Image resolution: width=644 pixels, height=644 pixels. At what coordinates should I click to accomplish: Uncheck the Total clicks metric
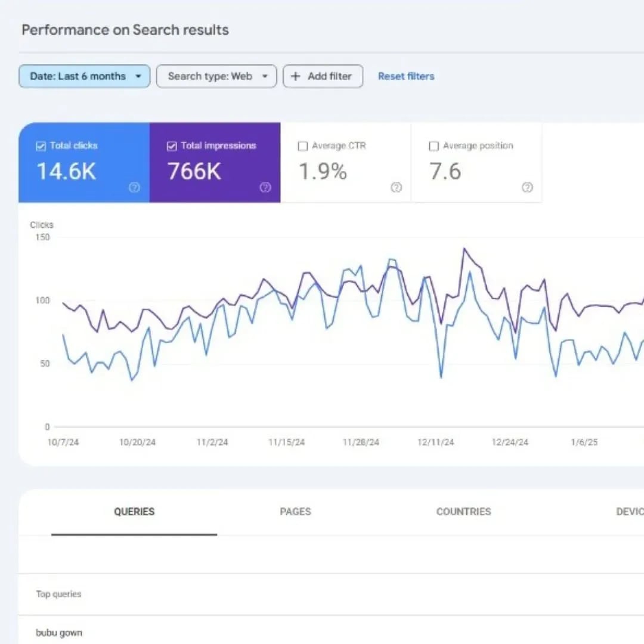click(41, 145)
